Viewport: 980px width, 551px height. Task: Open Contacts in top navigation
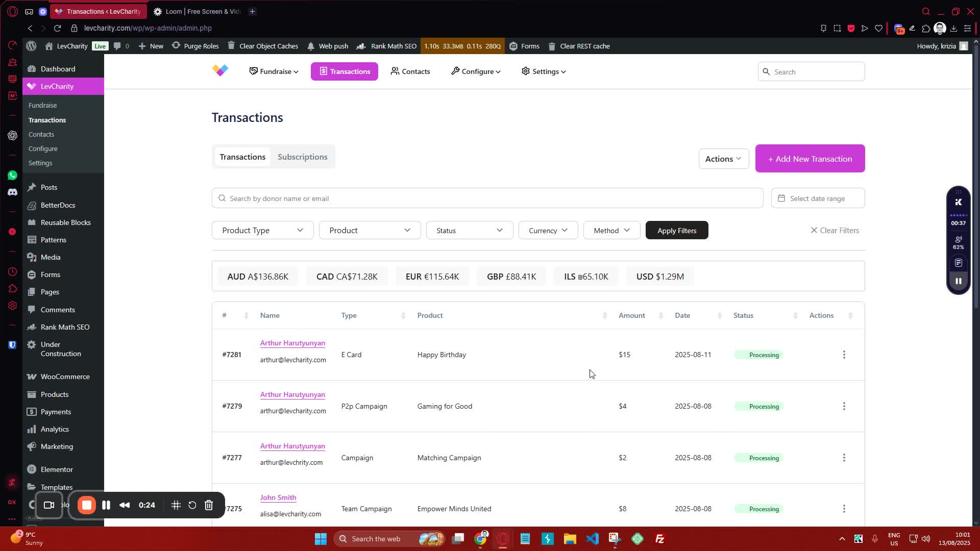410,71
